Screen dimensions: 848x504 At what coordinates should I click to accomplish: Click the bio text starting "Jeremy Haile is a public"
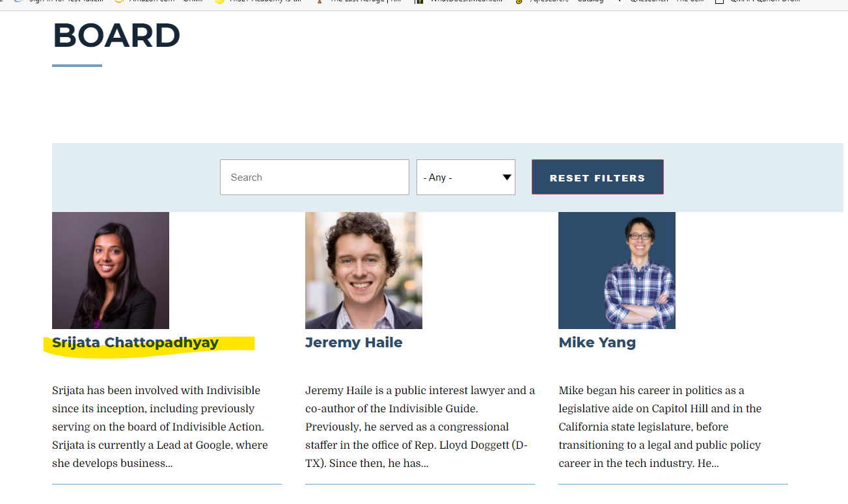[420, 427]
